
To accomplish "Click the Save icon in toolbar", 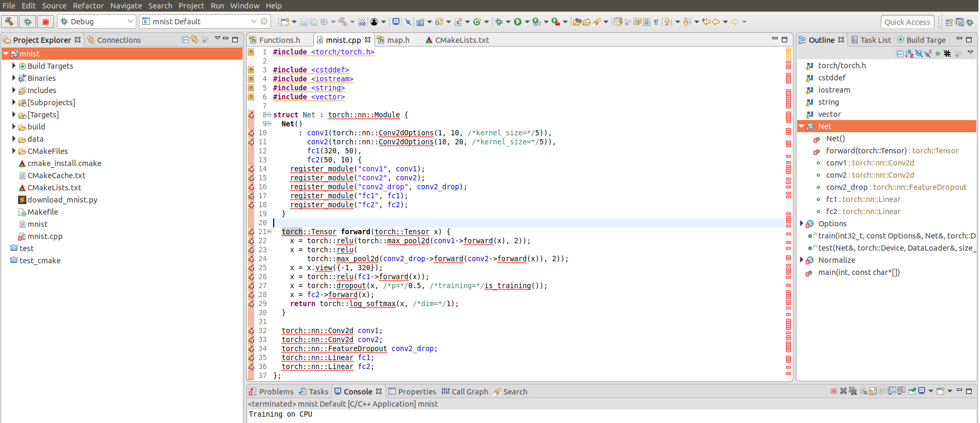I will [304, 22].
